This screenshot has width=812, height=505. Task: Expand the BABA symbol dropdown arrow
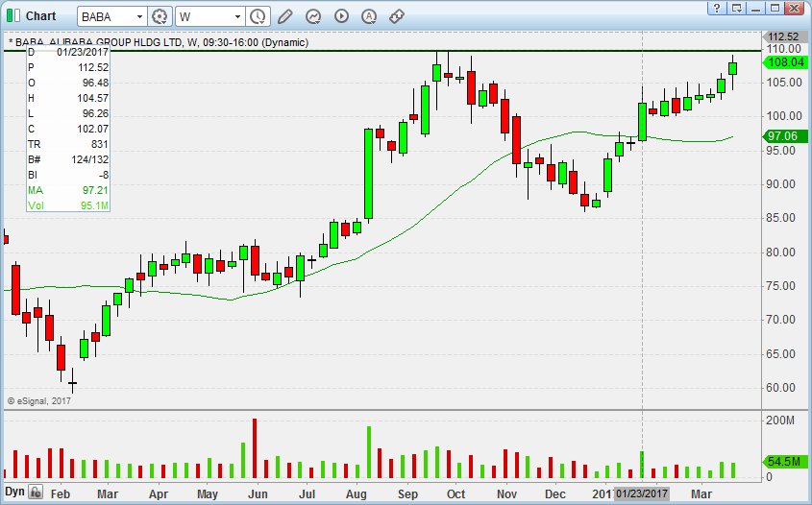(139, 17)
